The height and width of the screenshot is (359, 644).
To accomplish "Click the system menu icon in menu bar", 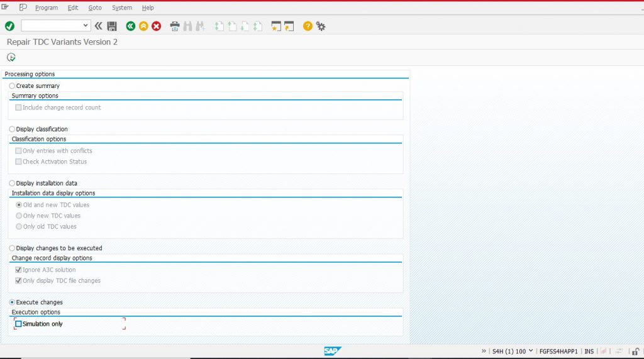I will click(5, 8).
